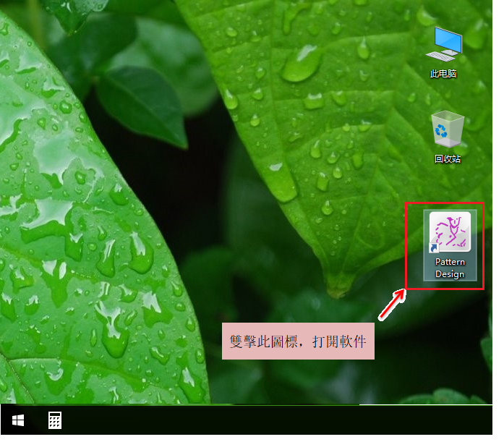
Task: Open the Windows Start menu
Action: pos(18,420)
